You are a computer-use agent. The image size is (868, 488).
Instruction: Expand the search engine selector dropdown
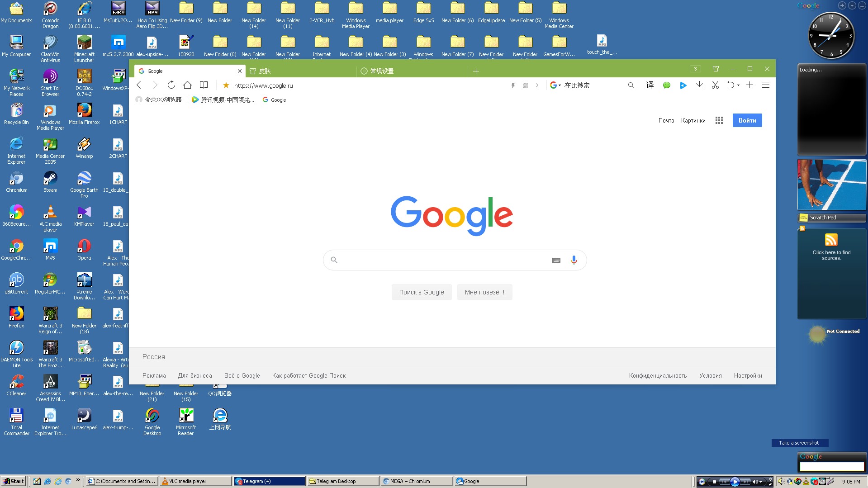pyautogui.click(x=555, y=85)
